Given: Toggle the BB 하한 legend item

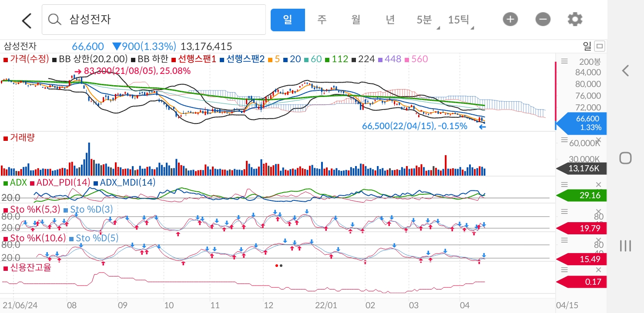Looking at the screenshot, I should (x=149, y=59).
